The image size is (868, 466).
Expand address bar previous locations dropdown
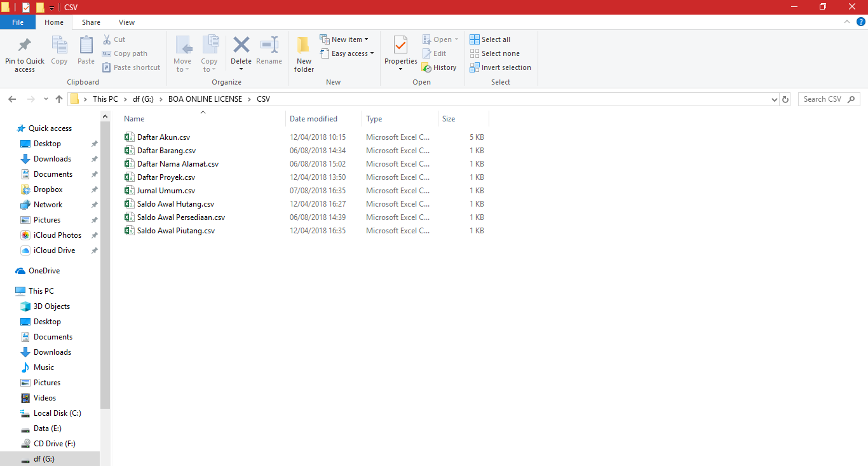pyautogui.click(x=774, y=99)
